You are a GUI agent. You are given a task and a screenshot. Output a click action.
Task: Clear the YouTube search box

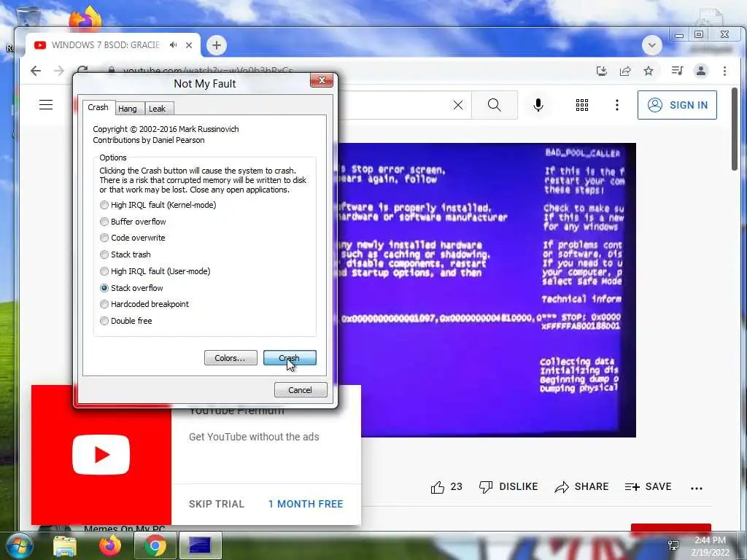(458, 105)
